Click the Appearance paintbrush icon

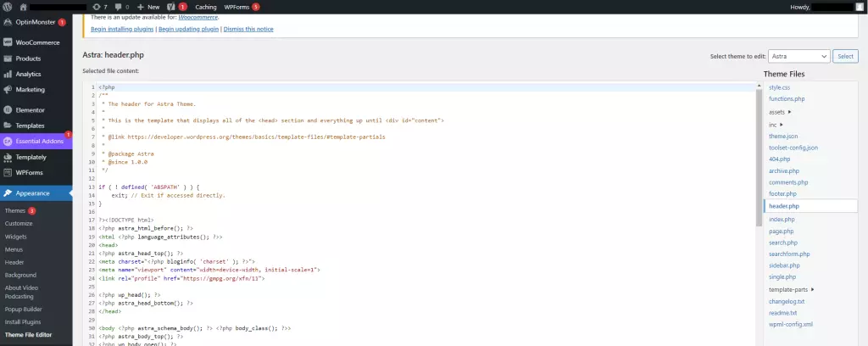pos(8,193)
